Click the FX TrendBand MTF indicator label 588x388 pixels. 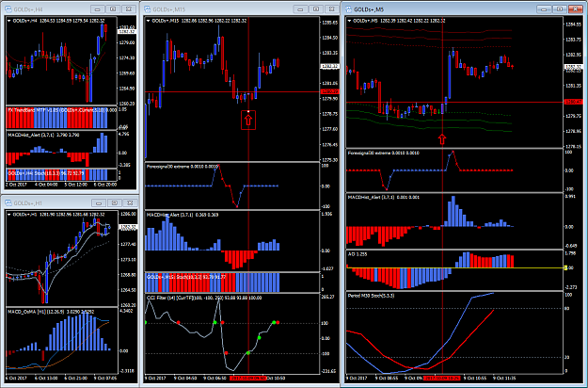(62, 110)
